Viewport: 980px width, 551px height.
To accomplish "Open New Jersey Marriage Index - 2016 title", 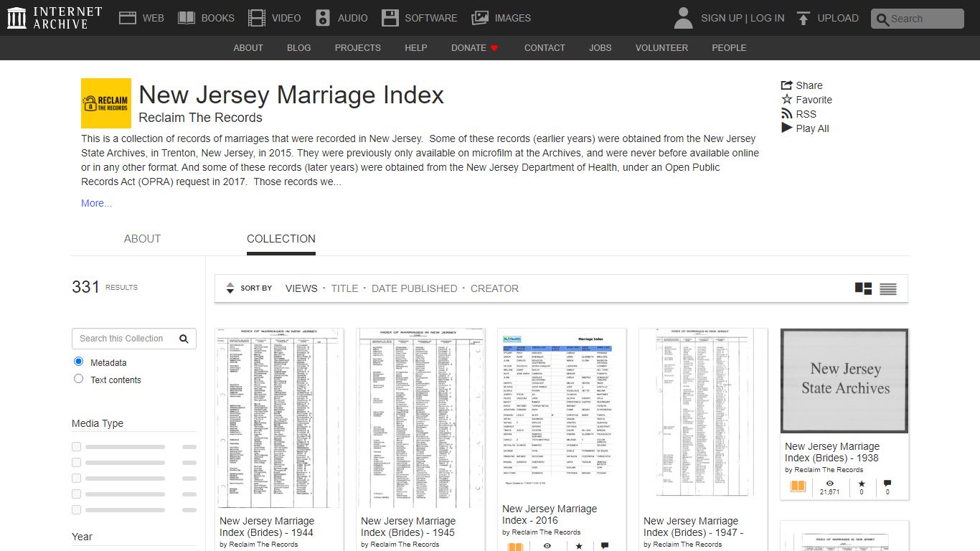I will (550, 514).
